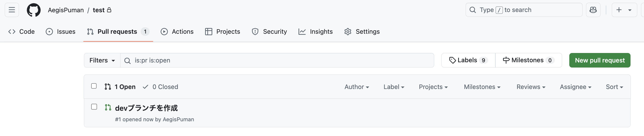Open the Author filter dropdown
This screenshot has height=136, width=644.
(x=356, y=87)
